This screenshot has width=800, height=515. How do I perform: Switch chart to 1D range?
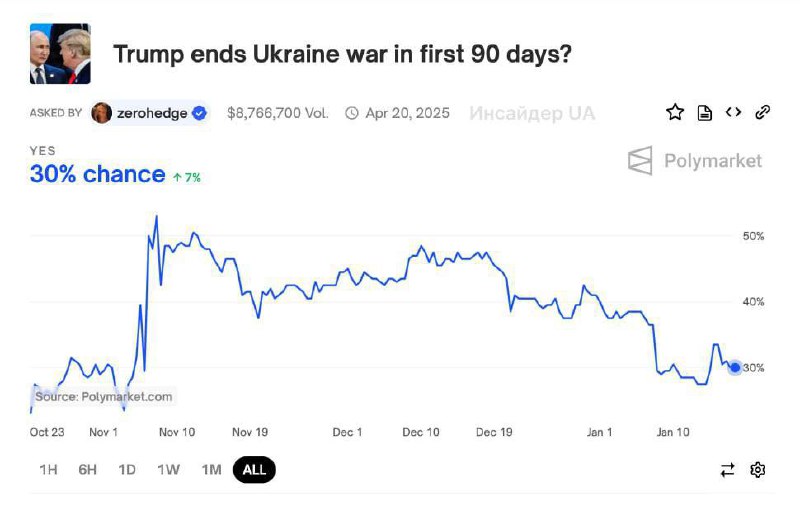pos(127,469)
